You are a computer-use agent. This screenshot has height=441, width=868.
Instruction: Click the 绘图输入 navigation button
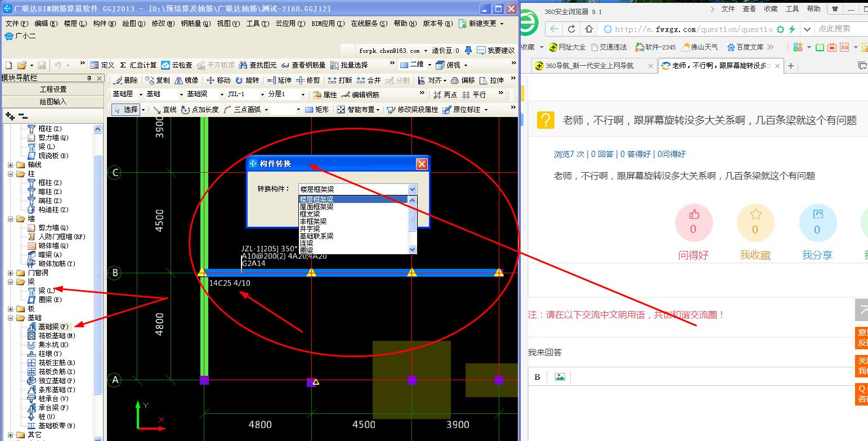click(x=53, y=102)
